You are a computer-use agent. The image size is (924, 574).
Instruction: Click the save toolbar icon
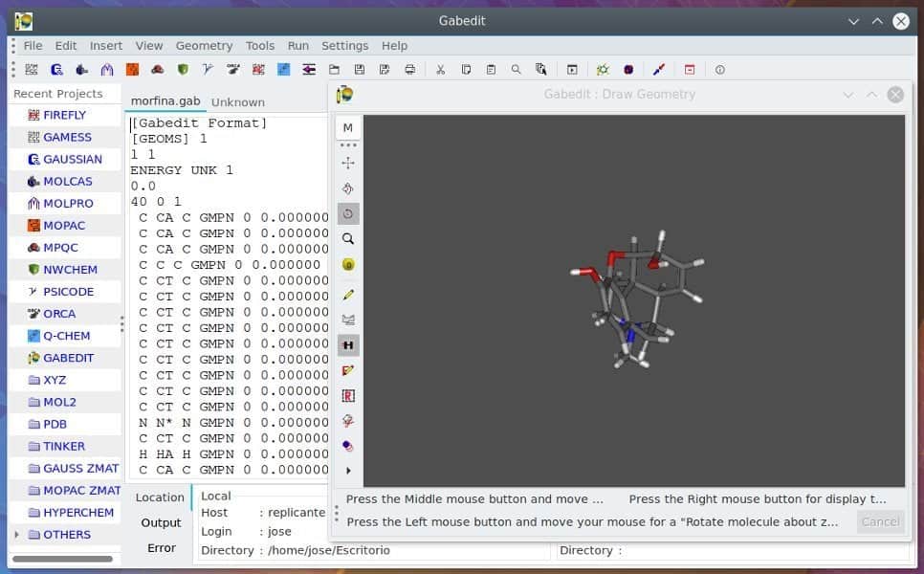pos(359,70)
